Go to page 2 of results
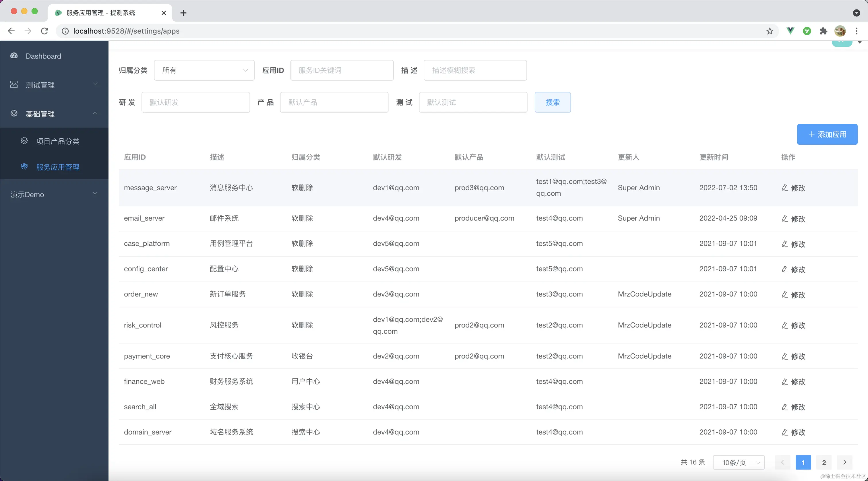Screen dimensions: 868x481 tap(824, 462)
